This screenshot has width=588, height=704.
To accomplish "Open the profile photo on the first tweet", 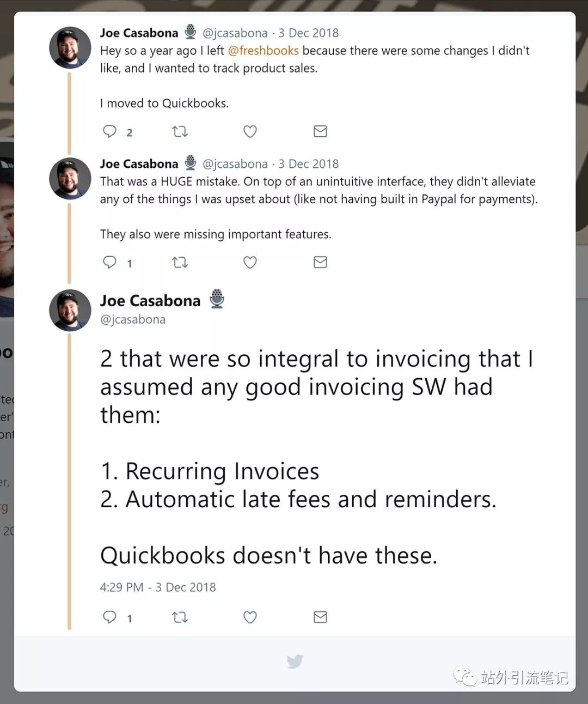I will coord(70,47).
